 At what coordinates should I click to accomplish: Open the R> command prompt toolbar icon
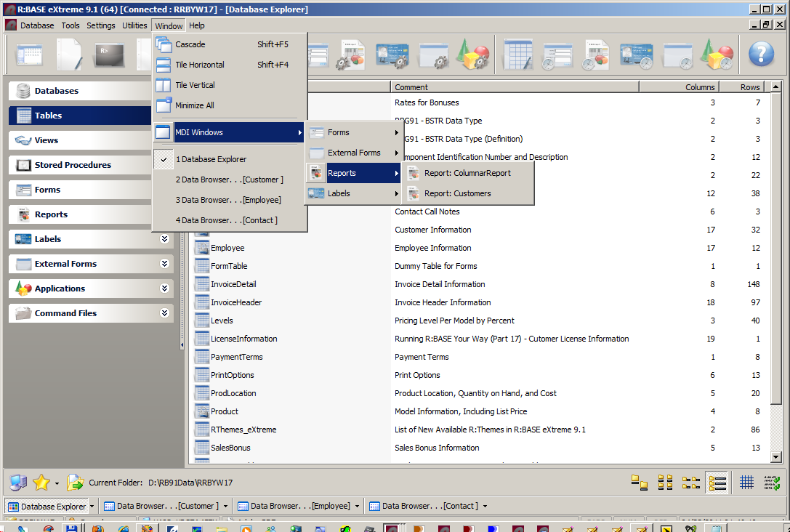tap(109, 55)
